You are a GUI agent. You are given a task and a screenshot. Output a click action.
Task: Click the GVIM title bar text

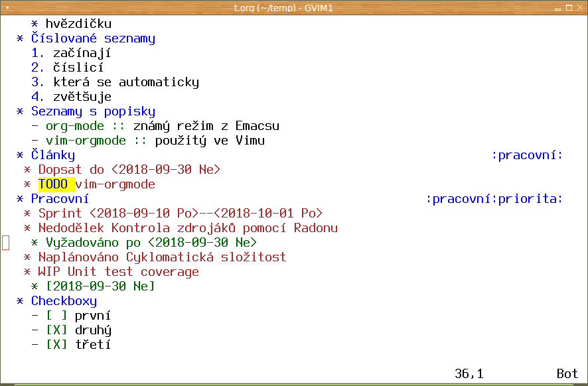pyautogui.click(x=283, y=8)
